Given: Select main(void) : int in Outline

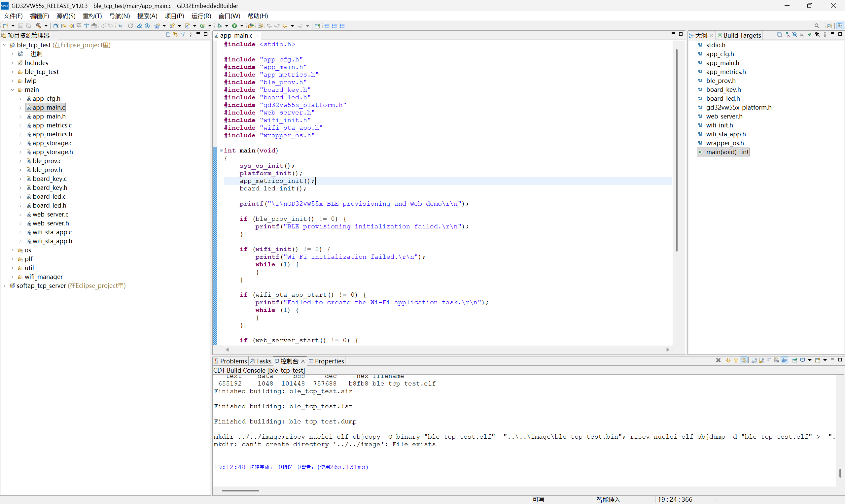Looking at the screenshot, I should click(723, 152).
